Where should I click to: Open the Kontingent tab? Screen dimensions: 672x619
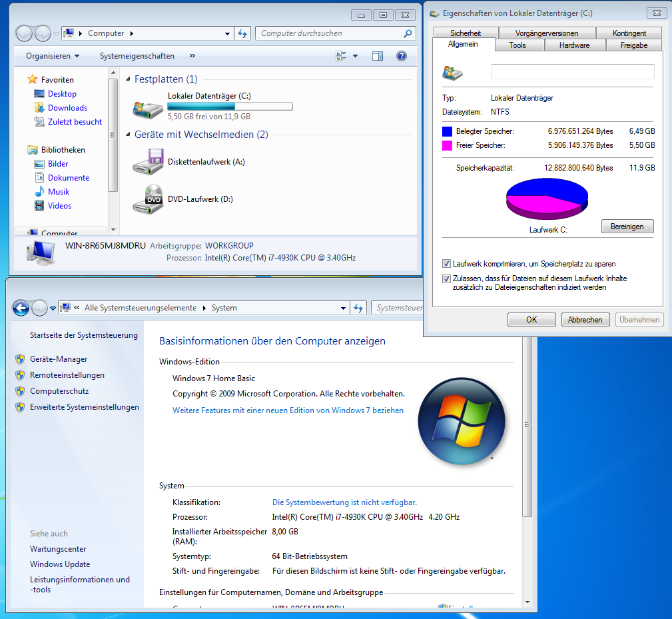[629, 33]
